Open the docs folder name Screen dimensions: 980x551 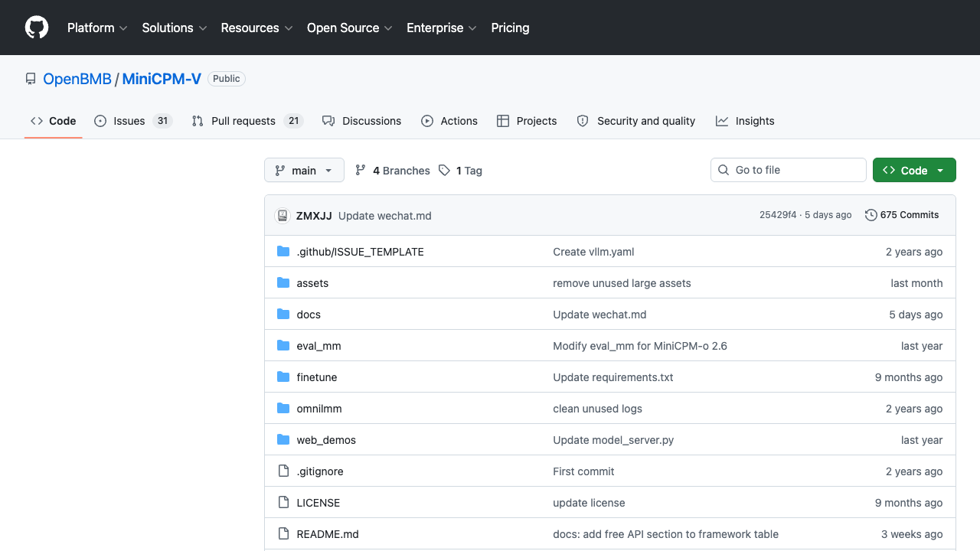pos(309,315)
